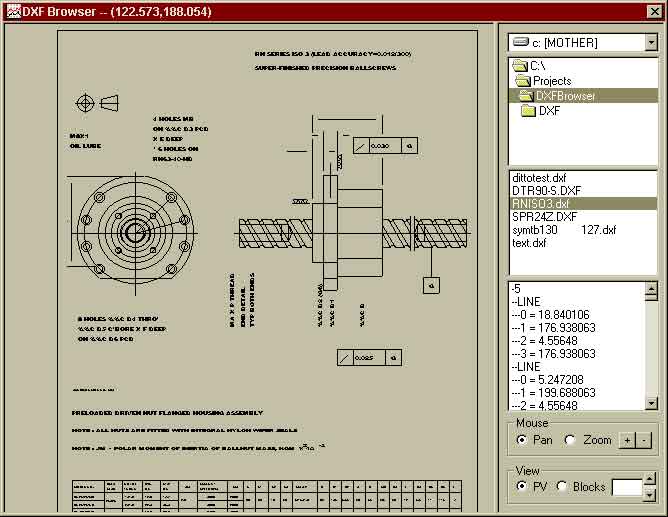Click entity list scroll down arrow
Screen dimensions: 668x517
(x=651, y=403)
